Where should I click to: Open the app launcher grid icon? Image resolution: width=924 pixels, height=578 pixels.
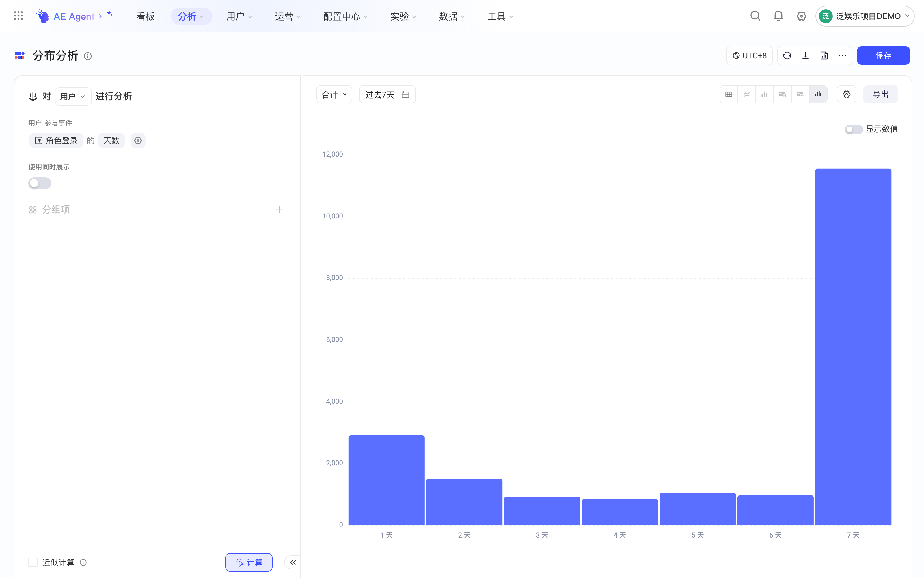coord(18,16)
